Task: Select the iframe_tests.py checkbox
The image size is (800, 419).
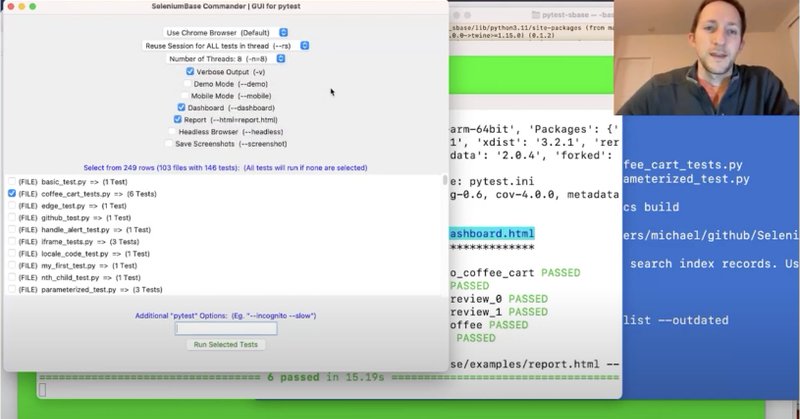Action: [12, 242]
